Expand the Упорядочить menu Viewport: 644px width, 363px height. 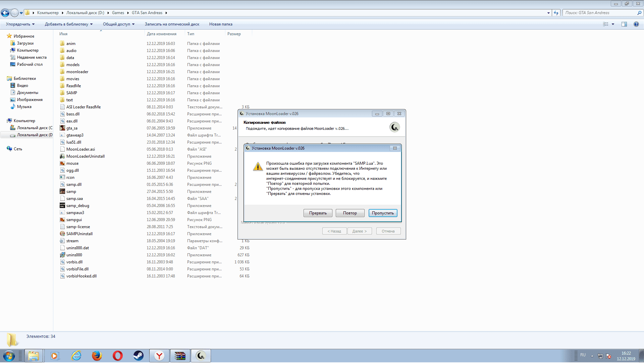pyautogui.click(x=20, y=24)
